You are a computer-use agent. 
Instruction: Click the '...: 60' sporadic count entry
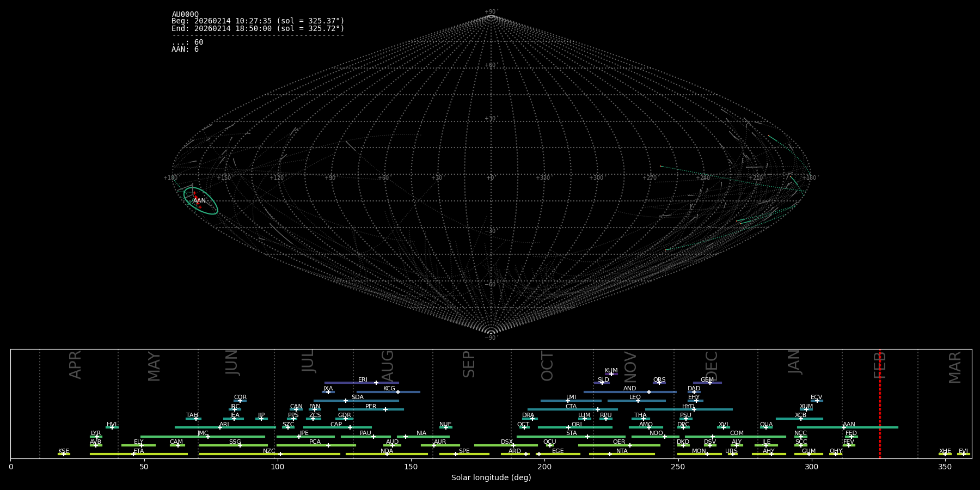187,42
